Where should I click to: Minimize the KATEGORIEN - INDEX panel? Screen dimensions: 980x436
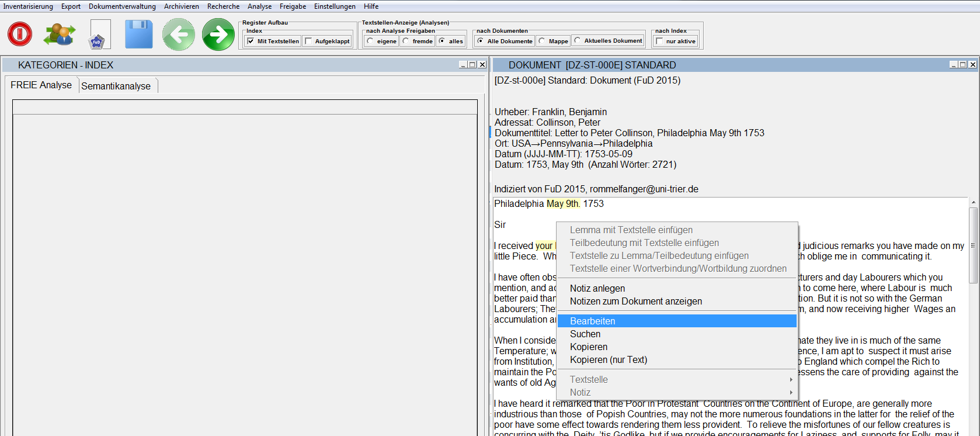click(463, 65)
